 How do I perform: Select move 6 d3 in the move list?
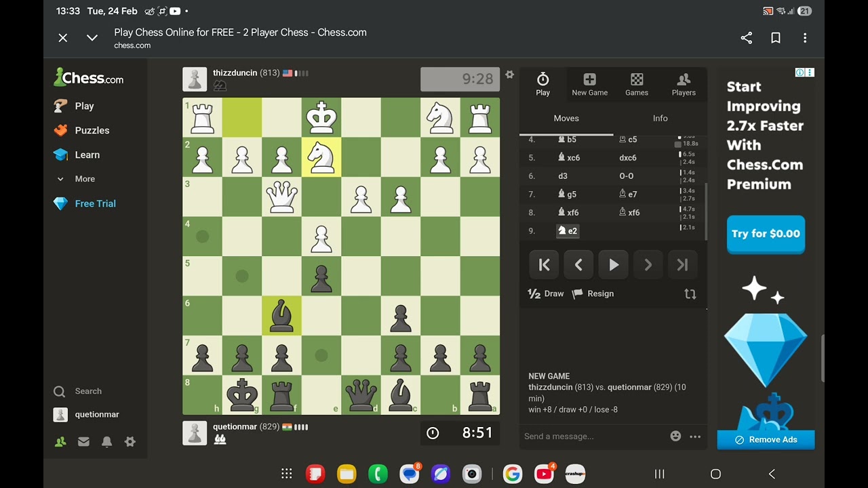[563, 176]
